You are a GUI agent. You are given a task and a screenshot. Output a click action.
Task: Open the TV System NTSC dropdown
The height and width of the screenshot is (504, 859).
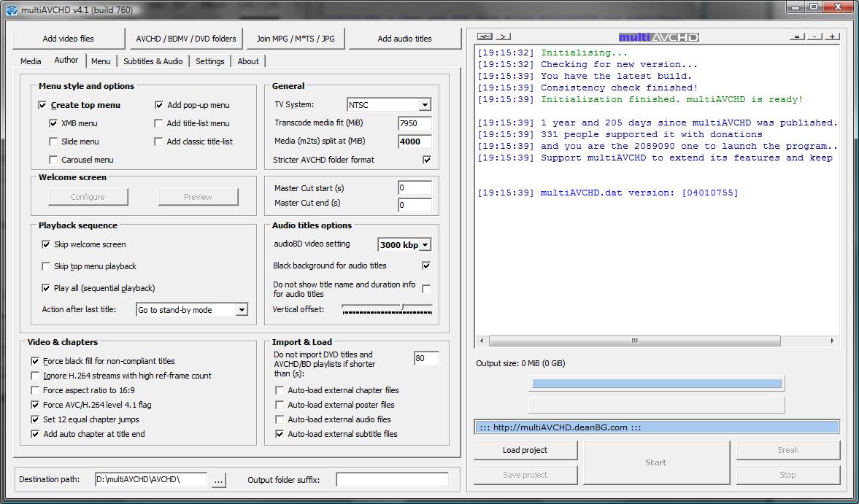(x=389, y=104)
